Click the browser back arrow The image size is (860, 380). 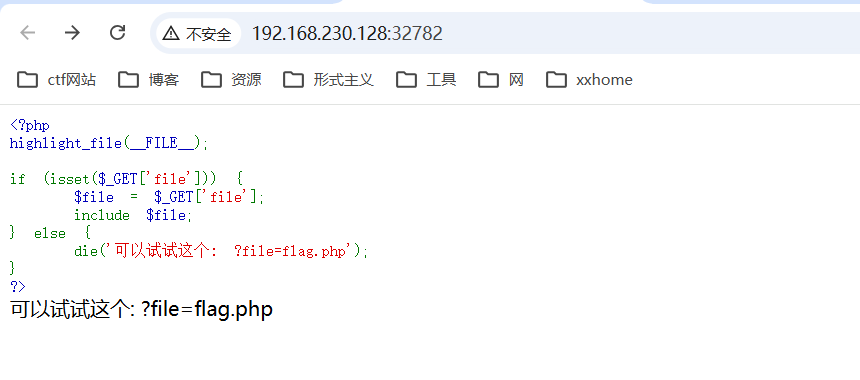click(27, 33)
